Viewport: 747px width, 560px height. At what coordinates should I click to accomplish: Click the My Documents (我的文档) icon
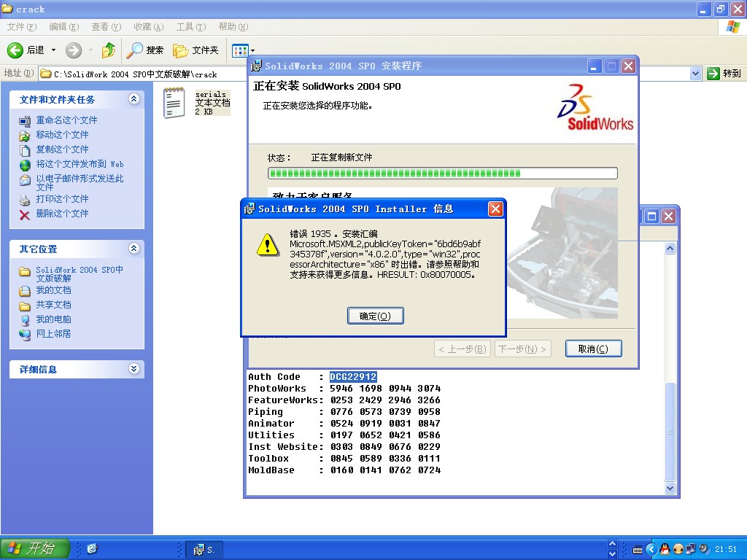25,290
